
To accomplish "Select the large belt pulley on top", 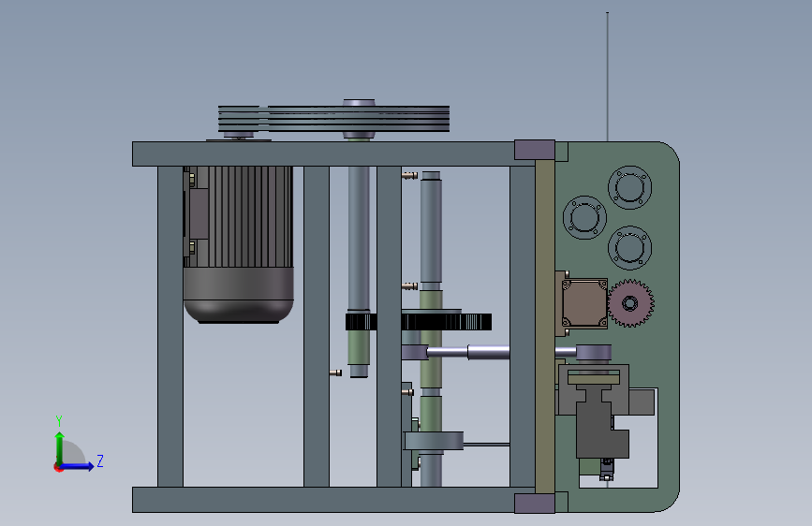I will 359,119.
